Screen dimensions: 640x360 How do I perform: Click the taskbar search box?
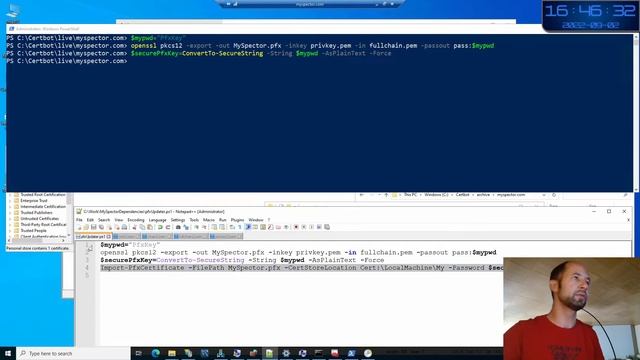[x=73, y=353]
